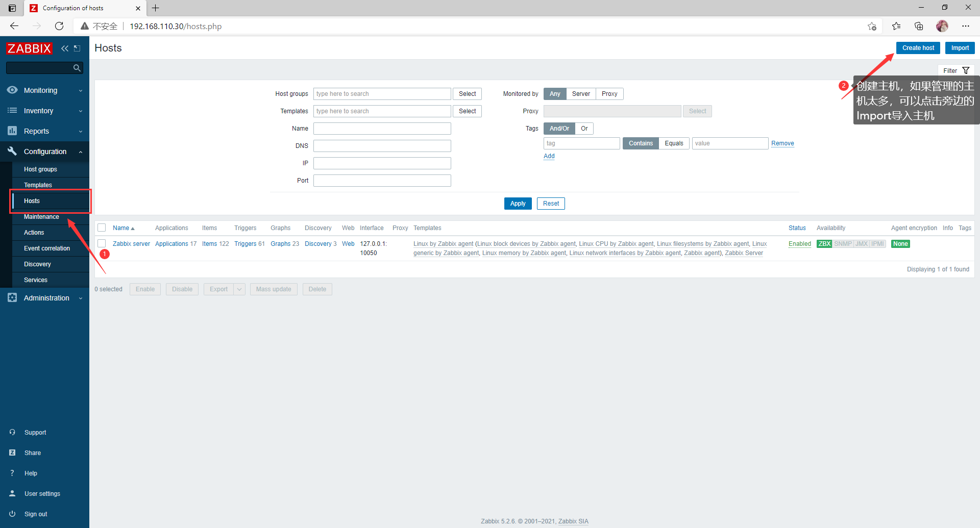The image size is (980, 528).
Task: Click the Create host button
Action: point(918,48)
